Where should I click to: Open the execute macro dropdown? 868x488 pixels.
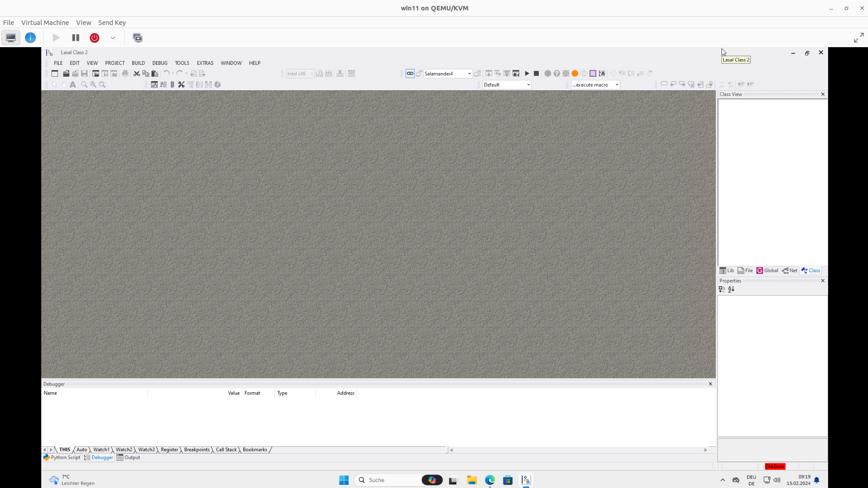(616, 85)
